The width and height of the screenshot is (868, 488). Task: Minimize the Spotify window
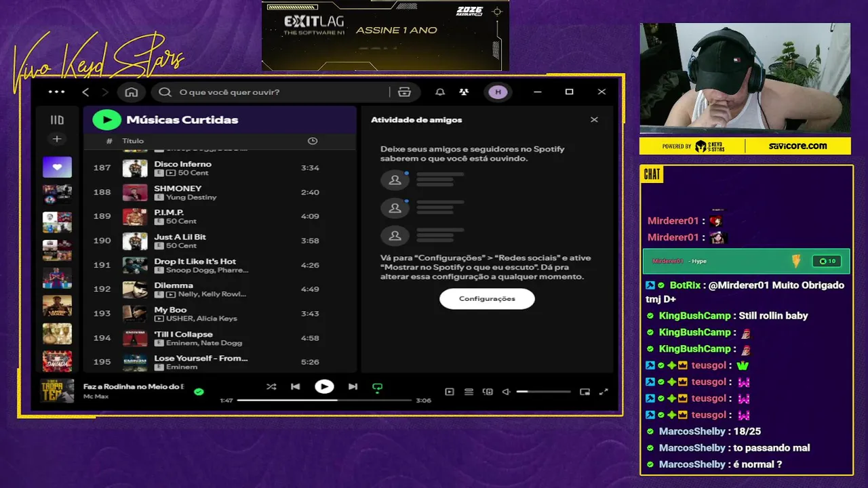pyautogui.click(x=538, y=92)
